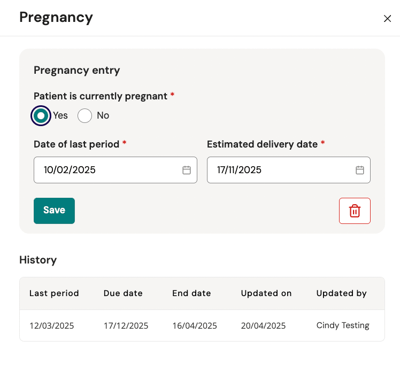
Task: Click the 20/04/2025 updated on cell
Action: pyautogui.click(x=263, y=326)
